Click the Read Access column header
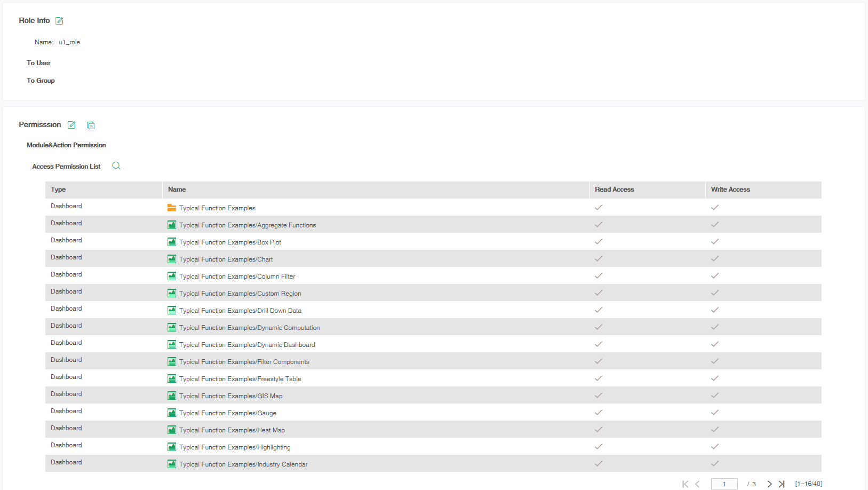Viewport: 868px width, 490px height. click(648, 189)
